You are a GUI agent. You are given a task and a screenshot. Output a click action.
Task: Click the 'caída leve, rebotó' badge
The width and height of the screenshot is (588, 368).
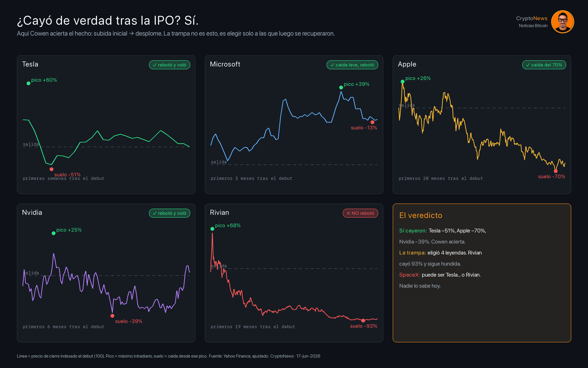[x=352, y=65]
